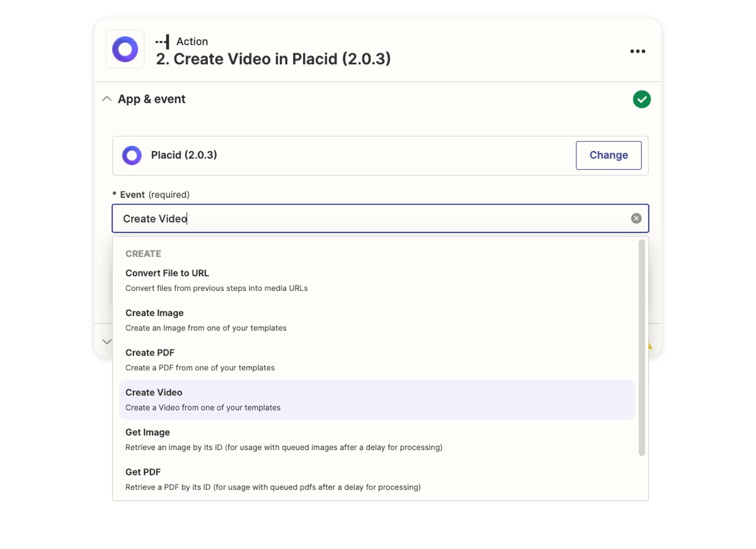Expand the collapsed section below the dropdown
Viewport: 756px width, 549px height.
click(106, 341)
